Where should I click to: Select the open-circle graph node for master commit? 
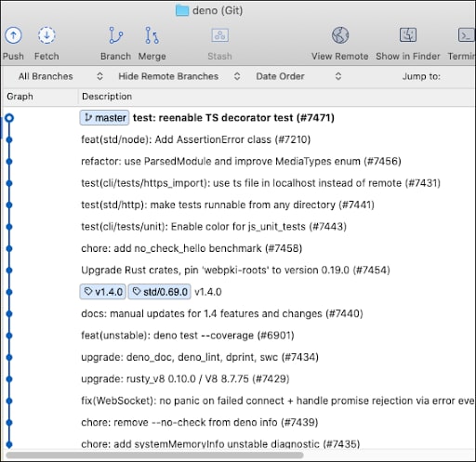pos(9,118)
